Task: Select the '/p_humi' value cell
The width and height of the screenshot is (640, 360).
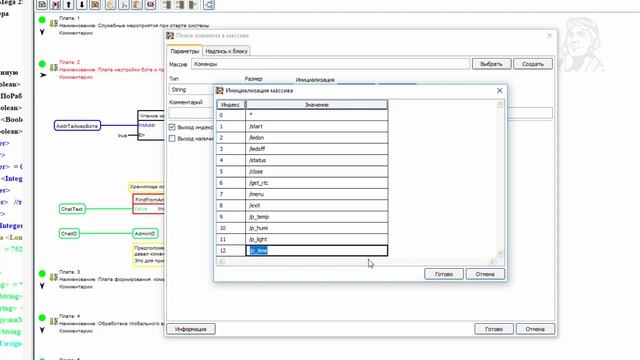Action: click(x=317, y=228)
